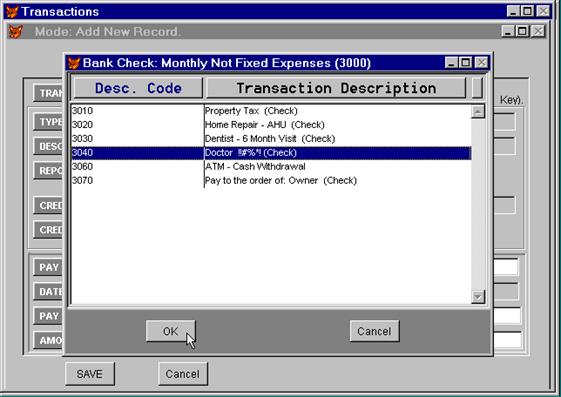Close the Transactions window
Viewport: 561px width, 397px height.
click(543, 11)
